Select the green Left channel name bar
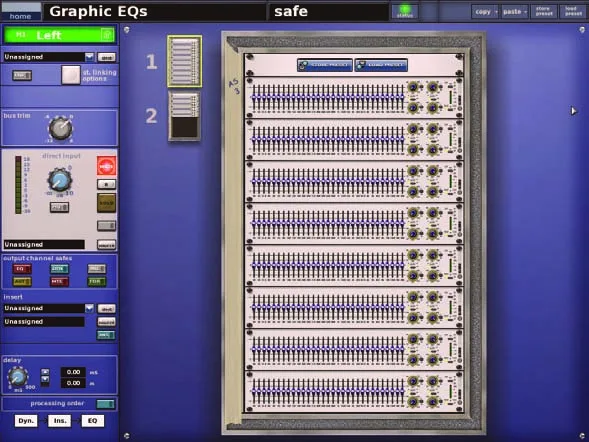Screen dimensions: 589x442 coord(60,35)
